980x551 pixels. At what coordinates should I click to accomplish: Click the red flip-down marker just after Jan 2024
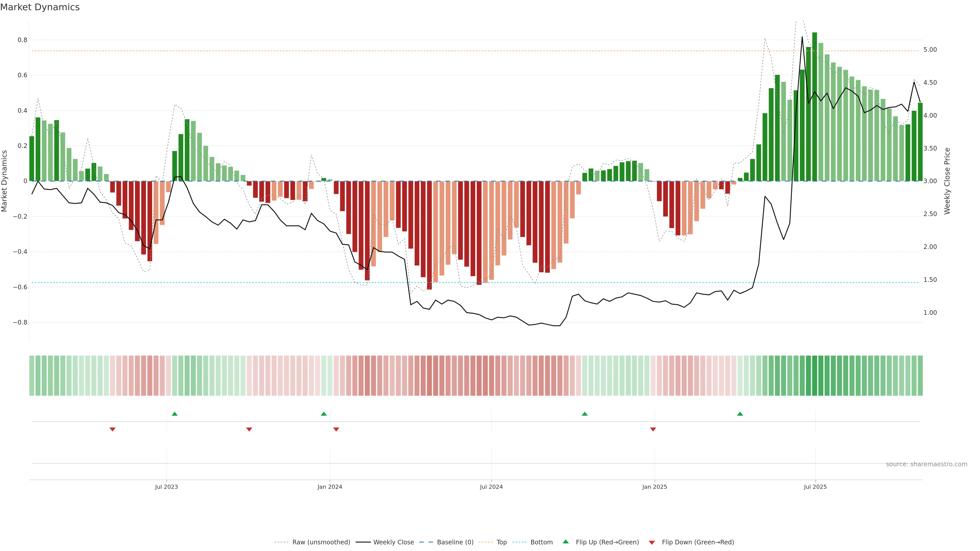[x=336, y=429]
